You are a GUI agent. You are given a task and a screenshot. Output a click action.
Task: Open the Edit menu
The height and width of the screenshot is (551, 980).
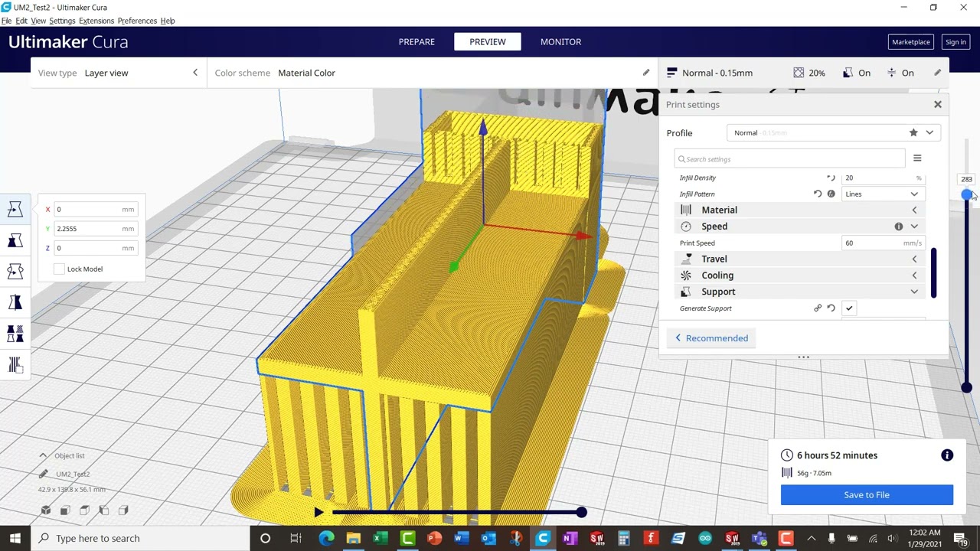(x=21, y=21)
